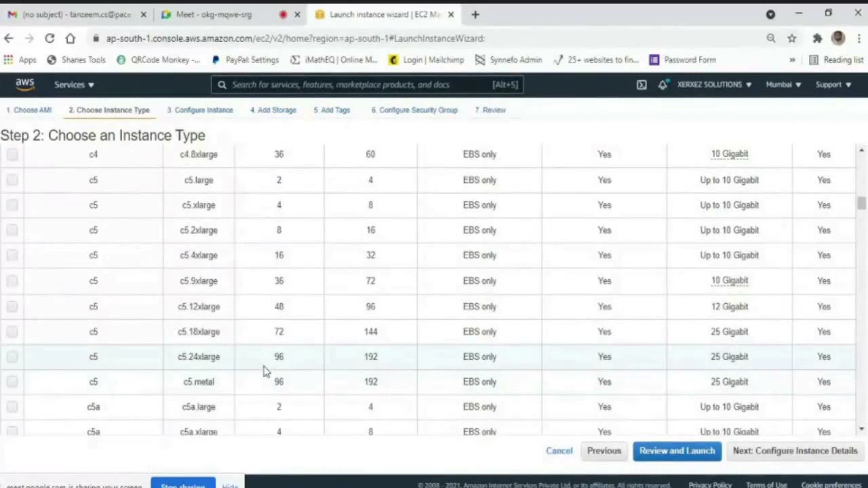
Task: Click the browser address bar URL
Action: (295, 39)
